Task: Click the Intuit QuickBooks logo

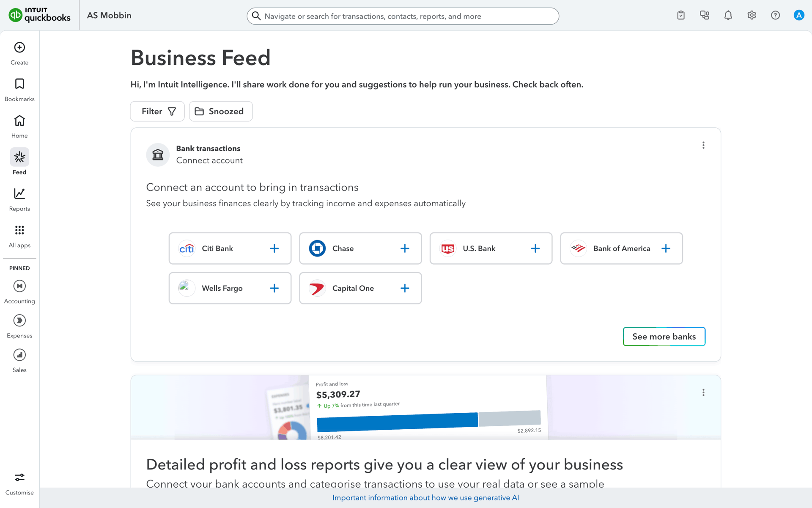Action: coord(39,15)
